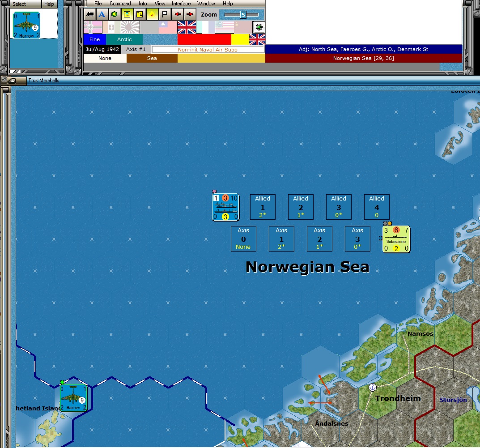Click the red right arrow button
480x448 pixels.
click(190, 14)
